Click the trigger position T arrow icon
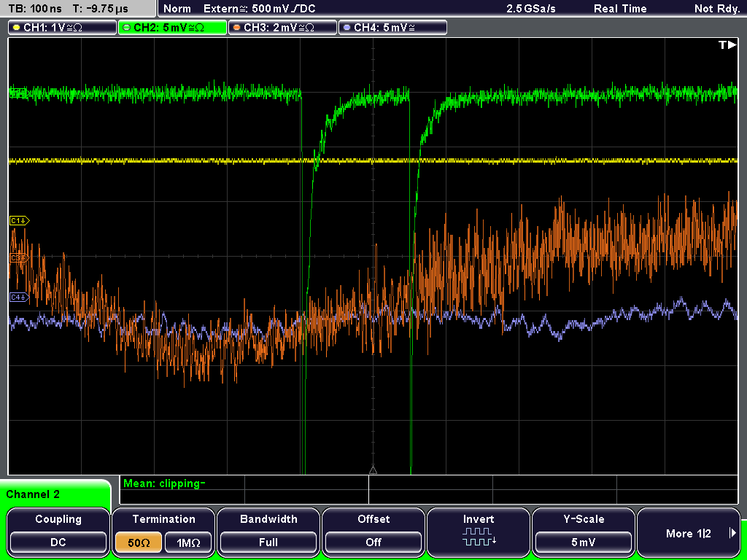Screen dimensions: 747x560 tap(727, 44)
